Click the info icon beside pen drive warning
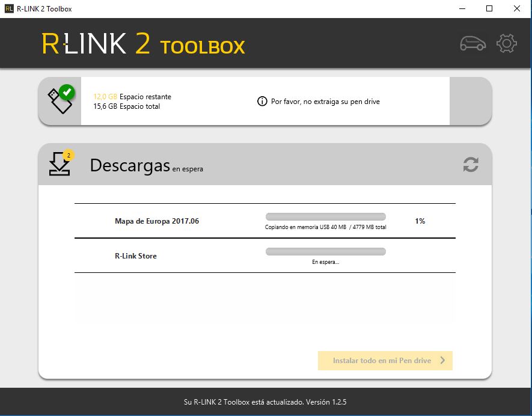The height and width of the screenshot is (416, 532). pyautogui.click(x=262, y=101)
